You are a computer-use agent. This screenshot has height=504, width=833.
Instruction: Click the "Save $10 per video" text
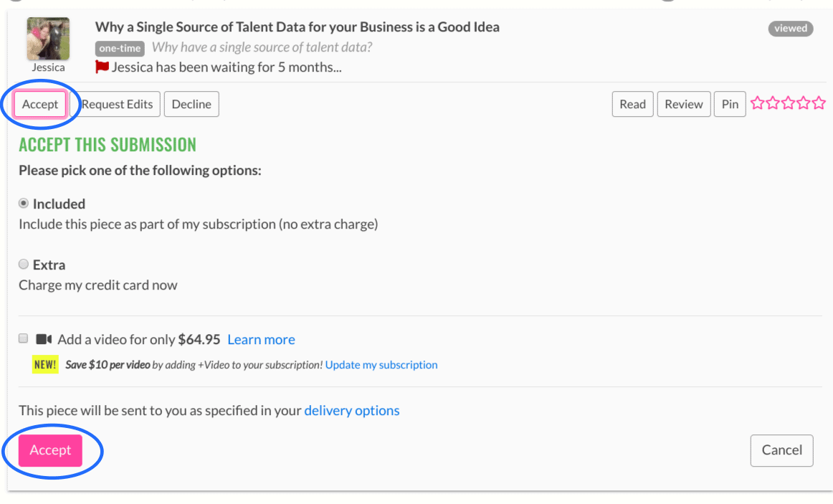[x=108, y=365]
